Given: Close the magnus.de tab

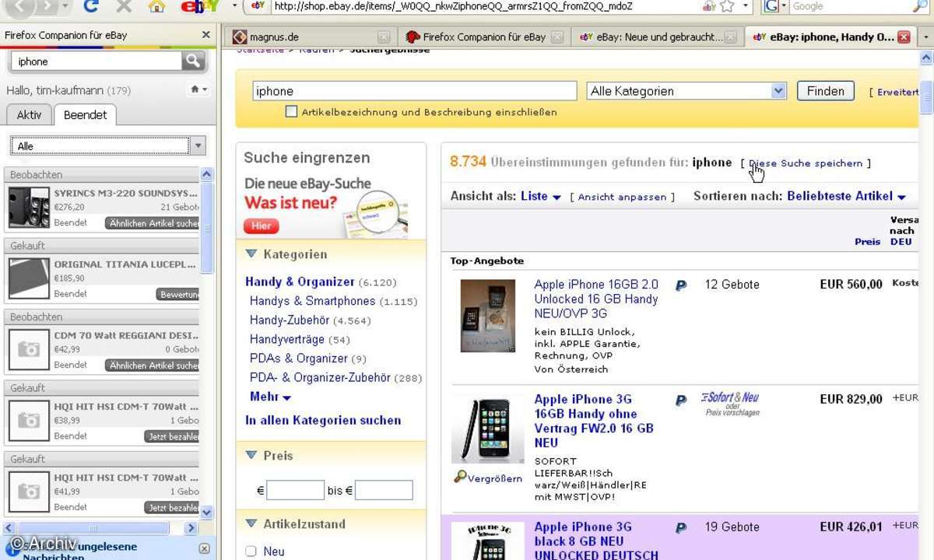Looking at the screenshot, I should click(384, 37).
